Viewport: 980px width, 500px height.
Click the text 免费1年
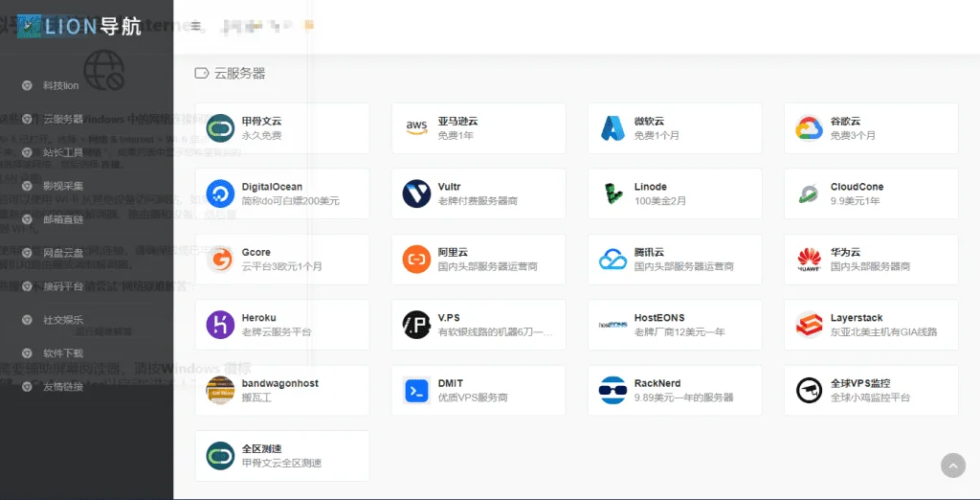click(x=456, y=135)
